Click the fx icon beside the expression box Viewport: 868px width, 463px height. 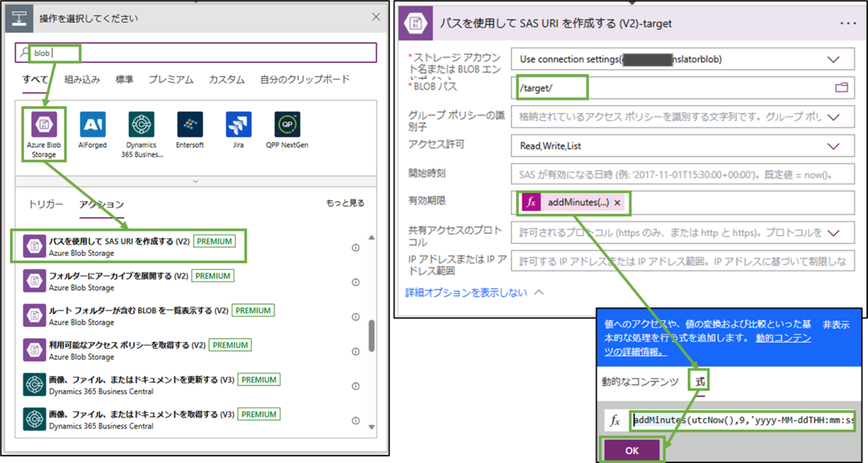click(x=616, y=420)
